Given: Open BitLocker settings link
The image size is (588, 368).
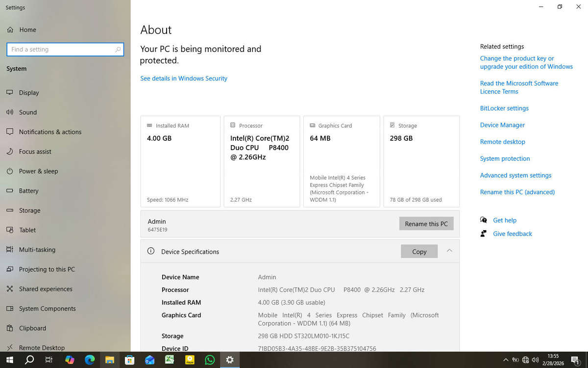Looking at the screenshot, I should coord(504,108).
